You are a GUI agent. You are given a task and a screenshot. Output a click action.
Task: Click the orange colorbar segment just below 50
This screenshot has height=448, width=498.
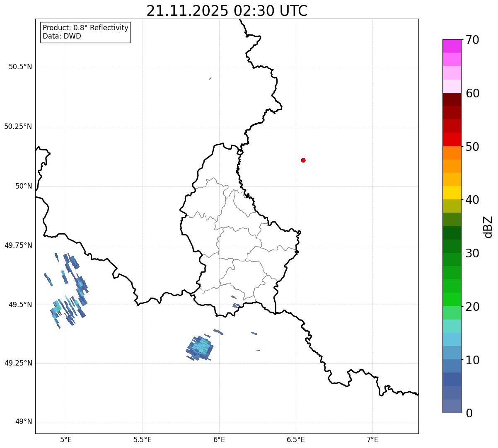click(452, 153)
